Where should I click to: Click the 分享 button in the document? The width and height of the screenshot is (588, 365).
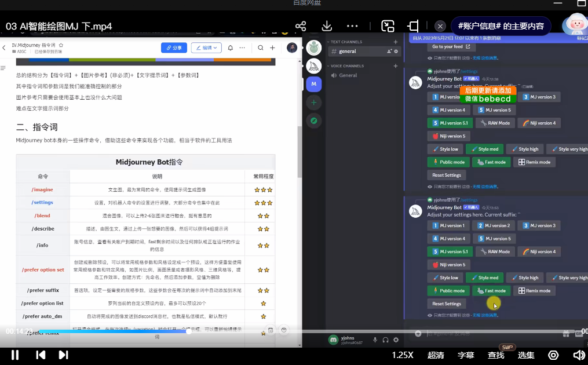coord(174,48)
